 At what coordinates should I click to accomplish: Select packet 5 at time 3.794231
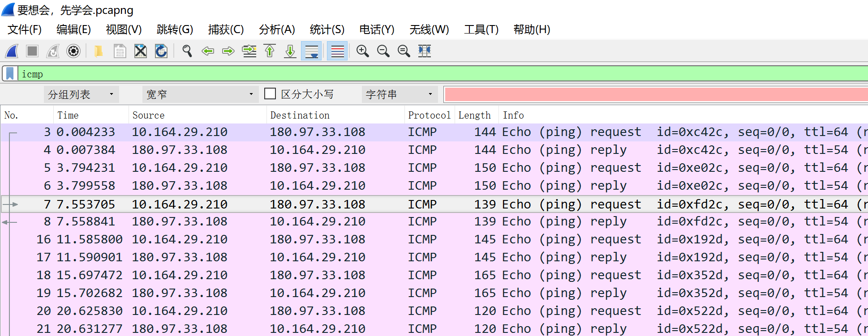pos(434,168)
